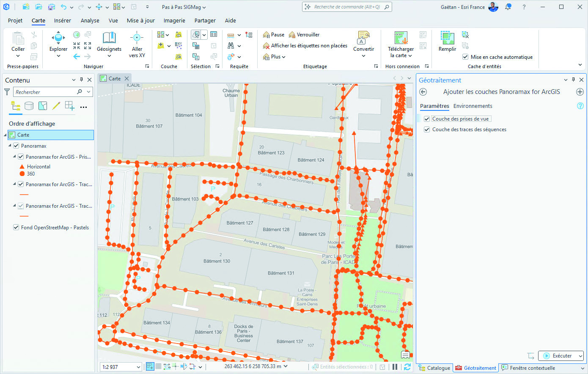The height and width of the screenshot is (374, 588).
Task: Click the Horizontal orange triangle symbol
Action: tap(22, 167)
